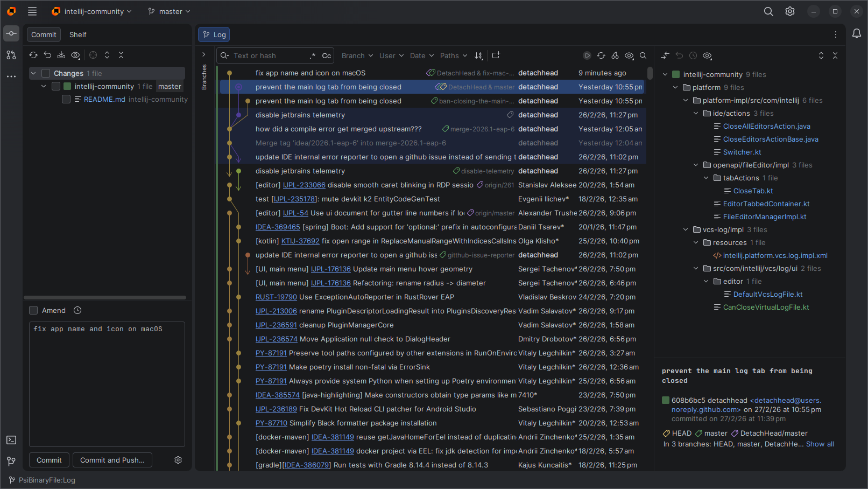Open the Log tab options kebab menu

[836, 34]
